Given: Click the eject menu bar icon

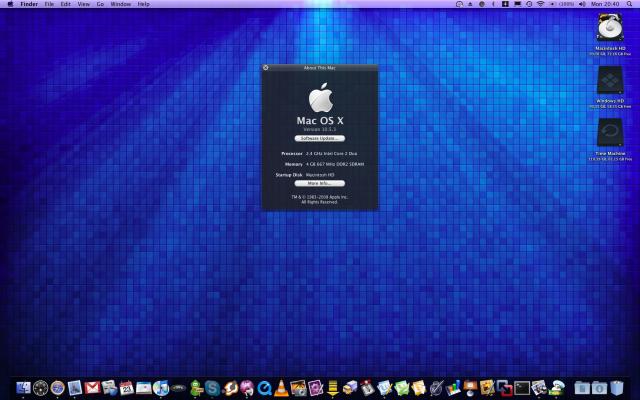Looking at the screenshot, I should click(x=470, y=4).
